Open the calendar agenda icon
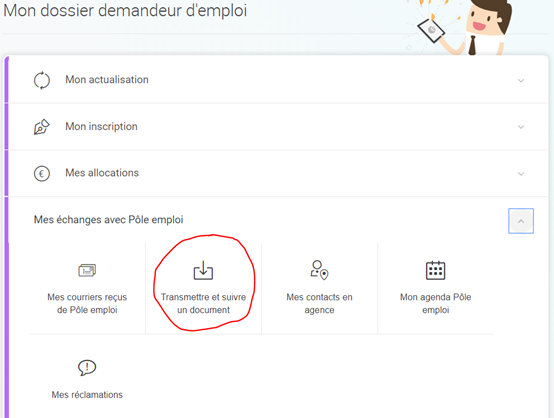Image resolution: width=554 pixels, height=418 pixels. [435, 270]
